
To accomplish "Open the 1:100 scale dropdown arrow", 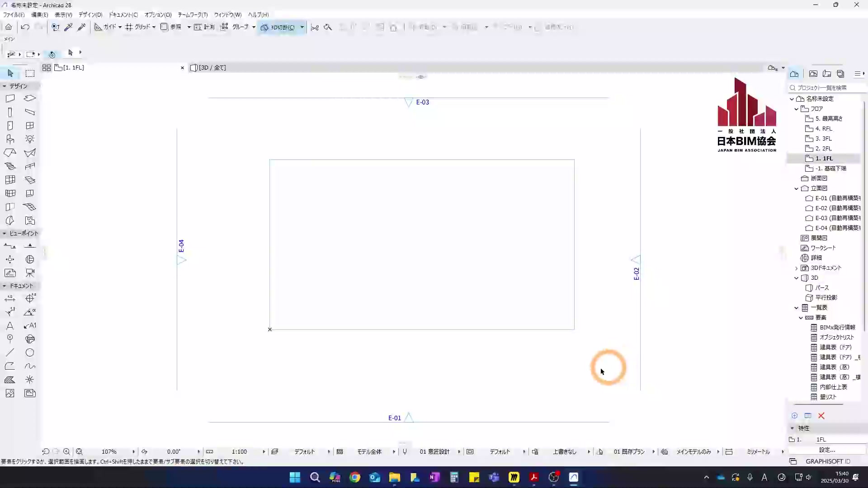I will pos(264,451).
